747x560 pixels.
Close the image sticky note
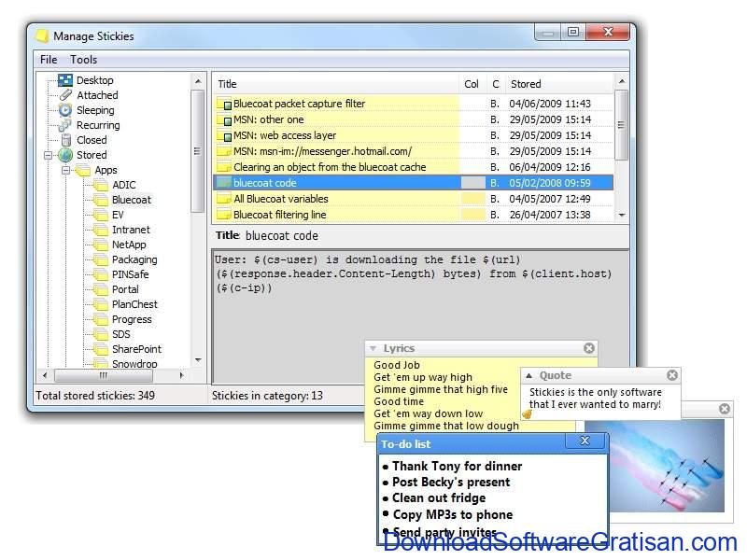point(725,409)
